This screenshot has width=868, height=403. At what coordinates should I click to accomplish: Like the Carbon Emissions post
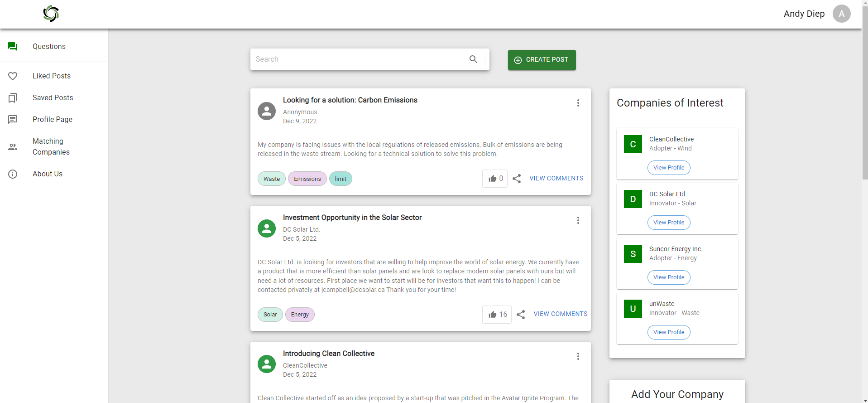[495, 179]
